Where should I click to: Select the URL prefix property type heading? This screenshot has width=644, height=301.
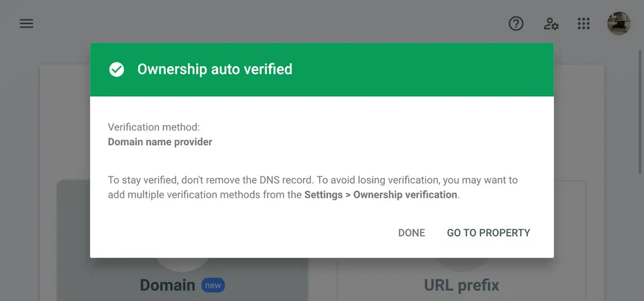(462, 285)
